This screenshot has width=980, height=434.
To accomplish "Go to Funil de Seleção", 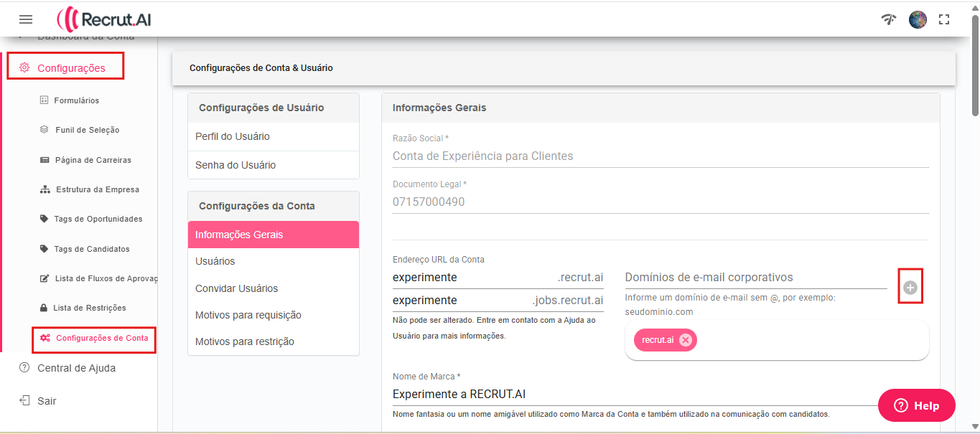I will (x=87, y=130).
